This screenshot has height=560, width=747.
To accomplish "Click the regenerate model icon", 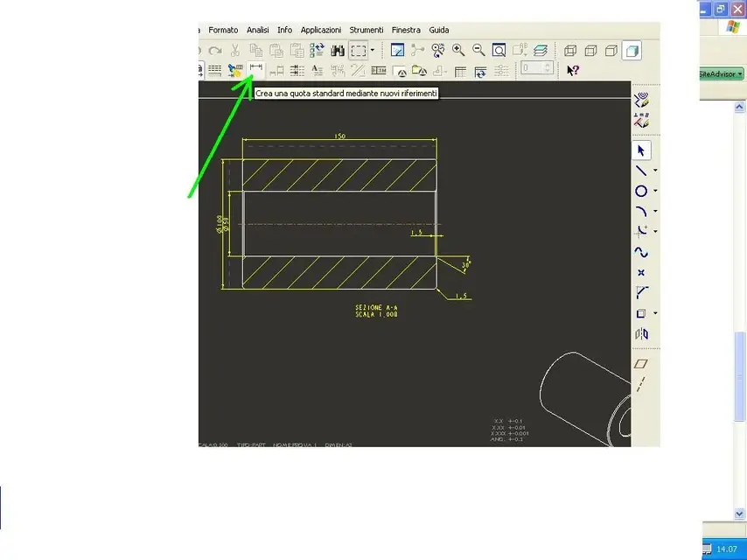I will pos(317,50).
